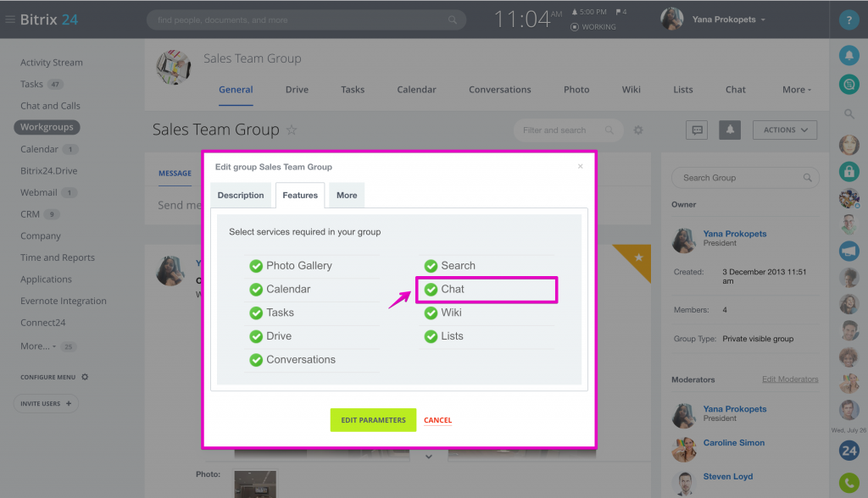Open Evernote Integration in left menu
The width and height of the screenshot is (868, 498).
(x=63, y=301)
